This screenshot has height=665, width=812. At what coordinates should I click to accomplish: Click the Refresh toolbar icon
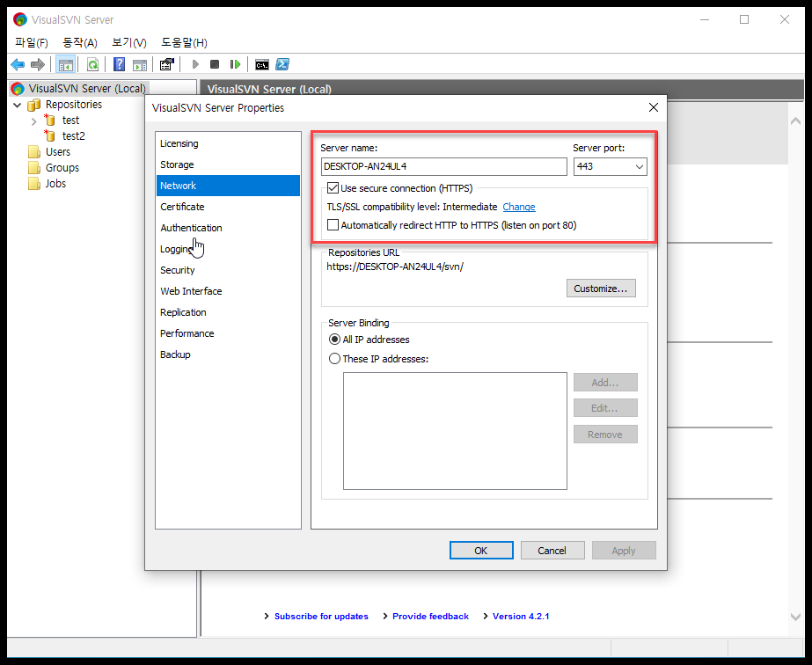(x=92, y=65)
